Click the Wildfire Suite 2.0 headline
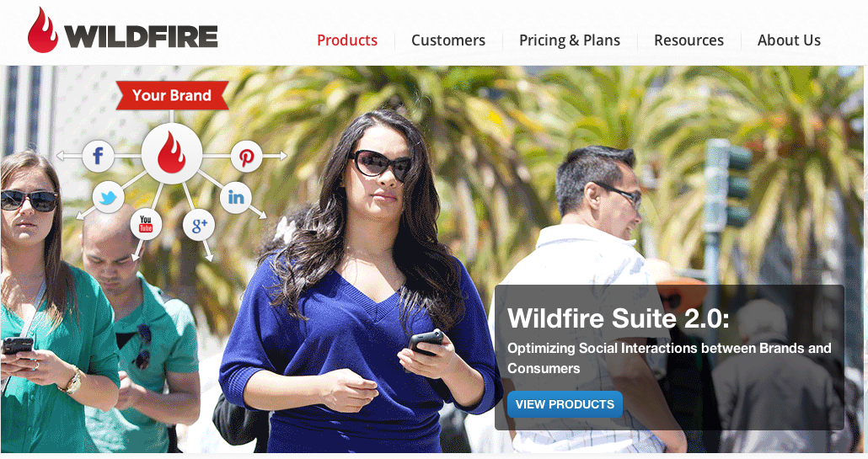This screenshot has height=459, width=868. [x=619, y=318]
